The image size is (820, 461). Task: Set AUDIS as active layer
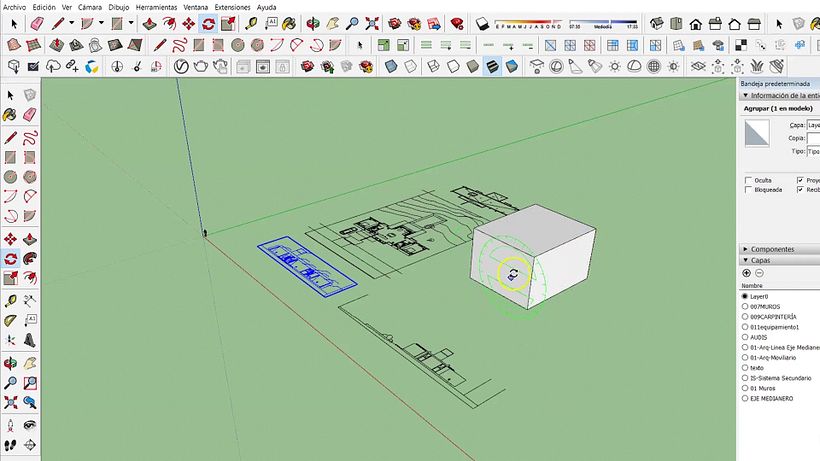745,337
